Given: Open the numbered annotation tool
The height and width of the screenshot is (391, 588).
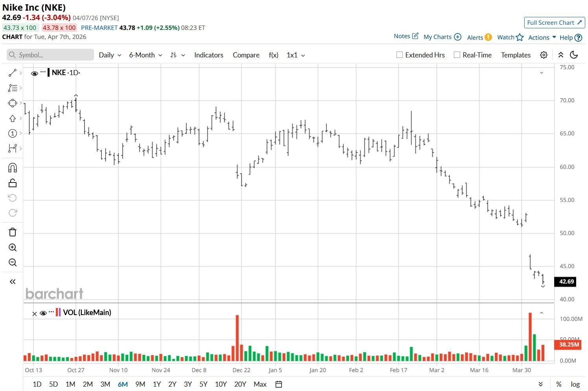Looking at the screenshot, I should tap(13, 133).
